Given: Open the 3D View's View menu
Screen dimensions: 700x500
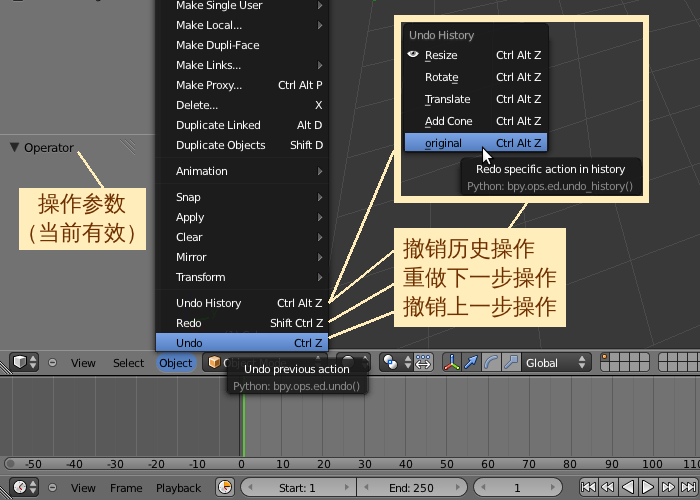Looking at the screenshot, I should click(x=83, y=363).
